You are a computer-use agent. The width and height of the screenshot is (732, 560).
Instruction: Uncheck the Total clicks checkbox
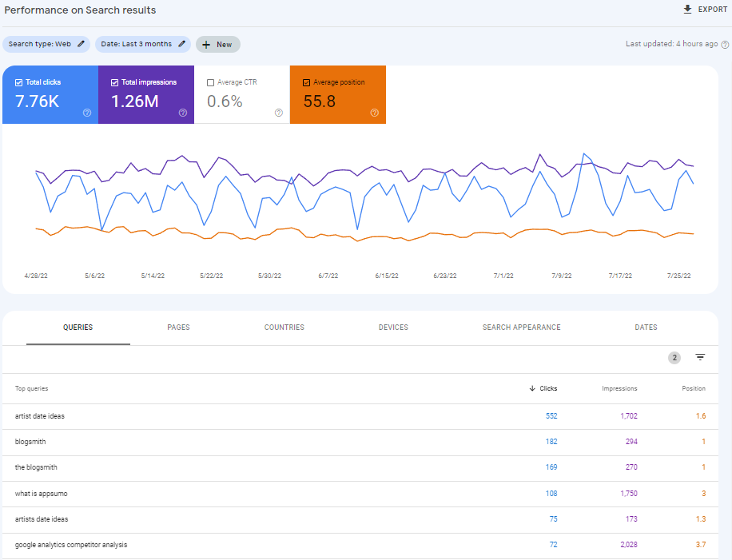pyautogui.click(x=18, y=82)
